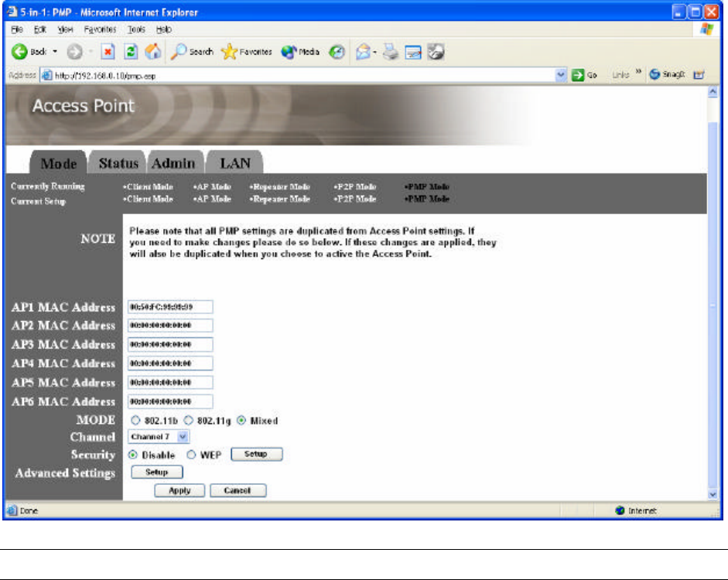Screen dimensions: 728x580
Task: Open the Favorites menu
Action: (100, 29)
